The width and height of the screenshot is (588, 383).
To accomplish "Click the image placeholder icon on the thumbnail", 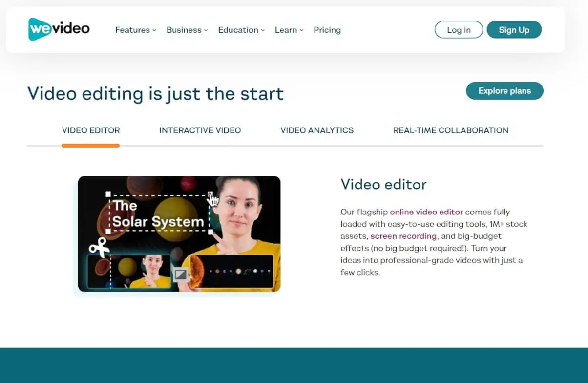I will pyautogui.click(x=182, y=275).
